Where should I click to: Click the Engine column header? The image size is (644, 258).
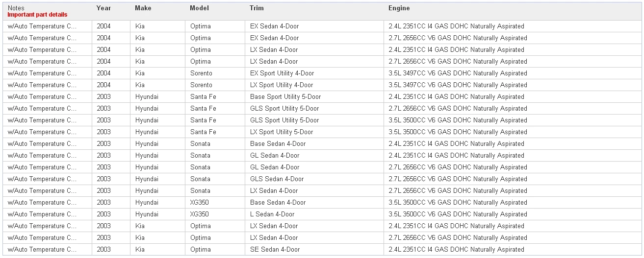click(399, 8)
